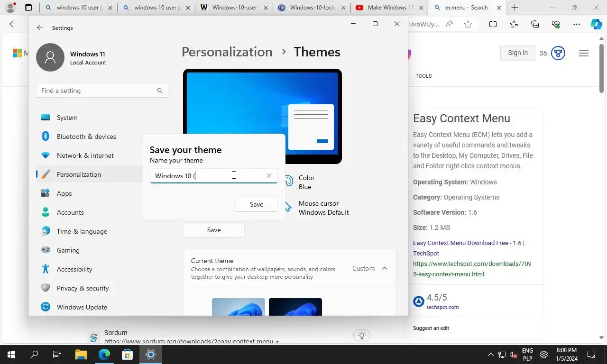Image resolution: width=607 pixels, height=364 pixels.
Task: Click the Sign in button on Bing
Action: tap(518, 53)
